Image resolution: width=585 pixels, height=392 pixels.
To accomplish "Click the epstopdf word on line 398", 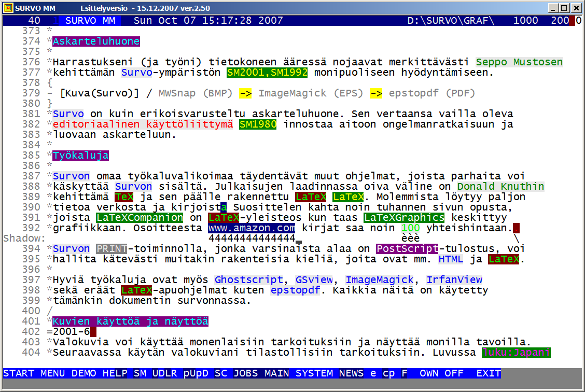I will point(296,290).
